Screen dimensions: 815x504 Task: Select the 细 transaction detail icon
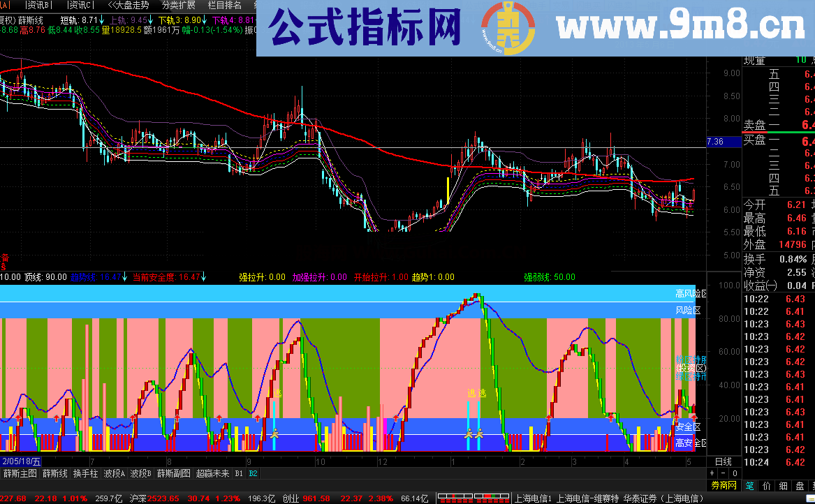tap(783, 485)
